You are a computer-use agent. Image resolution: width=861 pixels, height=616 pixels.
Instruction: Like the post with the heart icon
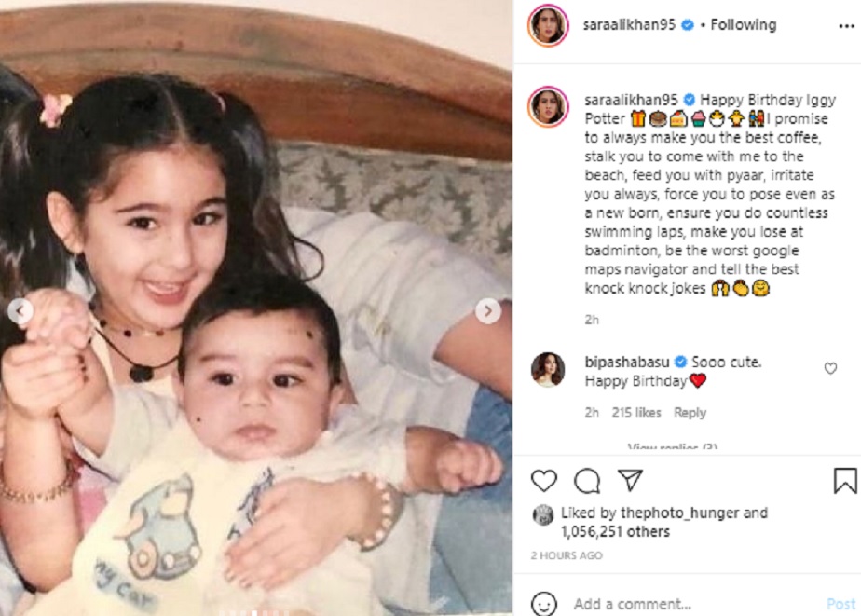click(543, 481)
